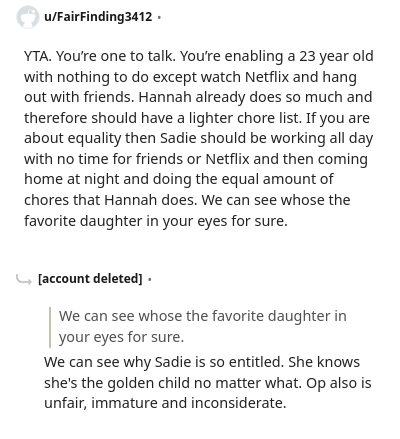Click the phrase 'chores that Hannah does'

[x=111, y=200]
